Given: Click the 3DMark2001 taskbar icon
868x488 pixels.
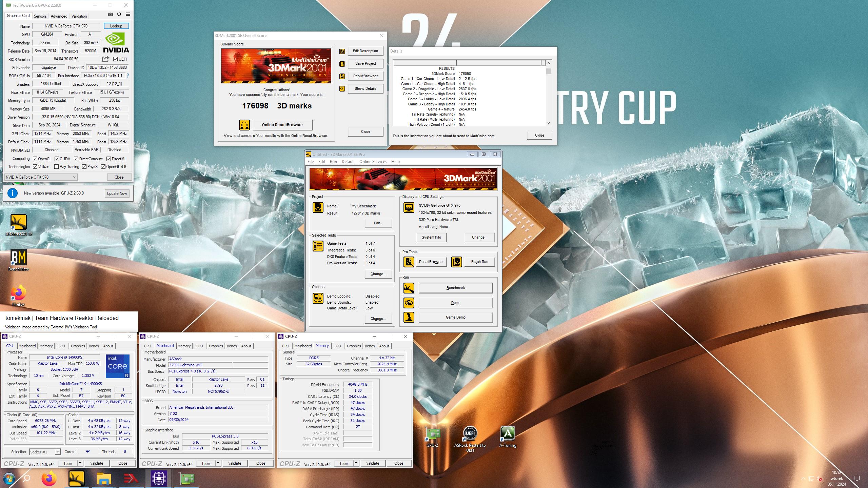Looking at the screenshot, I should point(77,479).
